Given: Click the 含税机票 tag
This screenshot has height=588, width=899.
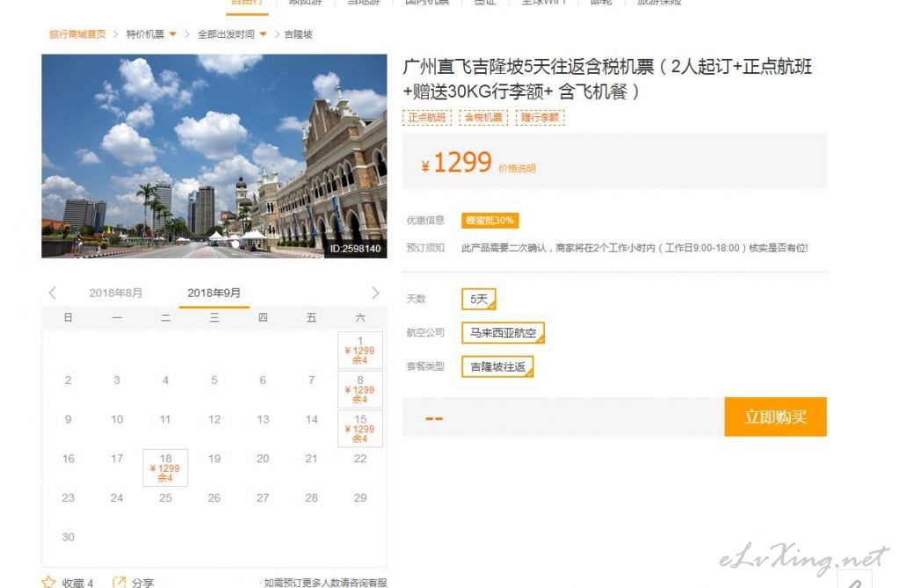Looking at the screenshot, I should [x=483, y=118].
